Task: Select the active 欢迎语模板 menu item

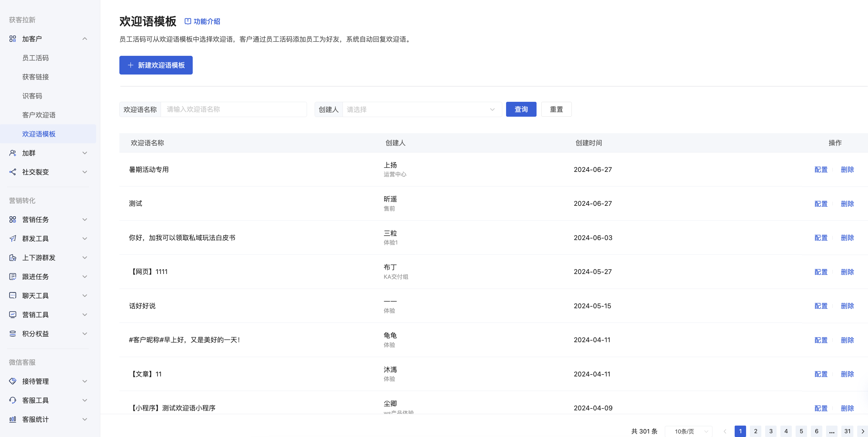Action: click(x=48, y=134)
